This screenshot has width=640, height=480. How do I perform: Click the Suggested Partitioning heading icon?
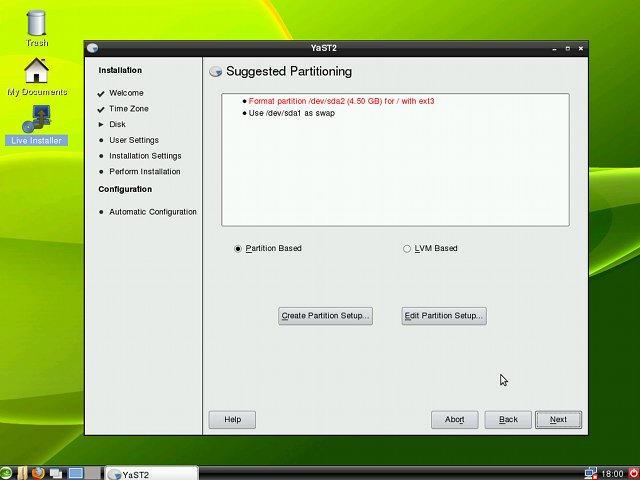(216, 72)
